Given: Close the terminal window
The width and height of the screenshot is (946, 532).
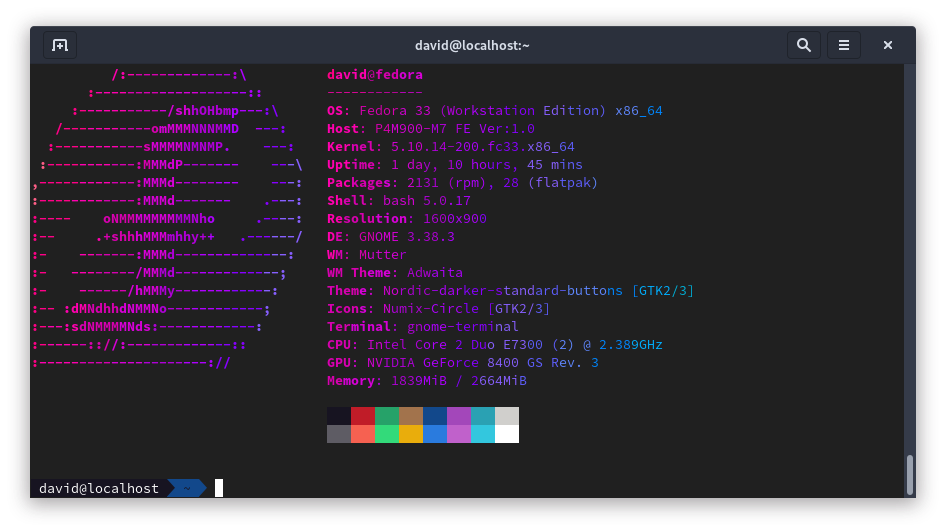Looking at the screenshot, I should tap(887, 45).
